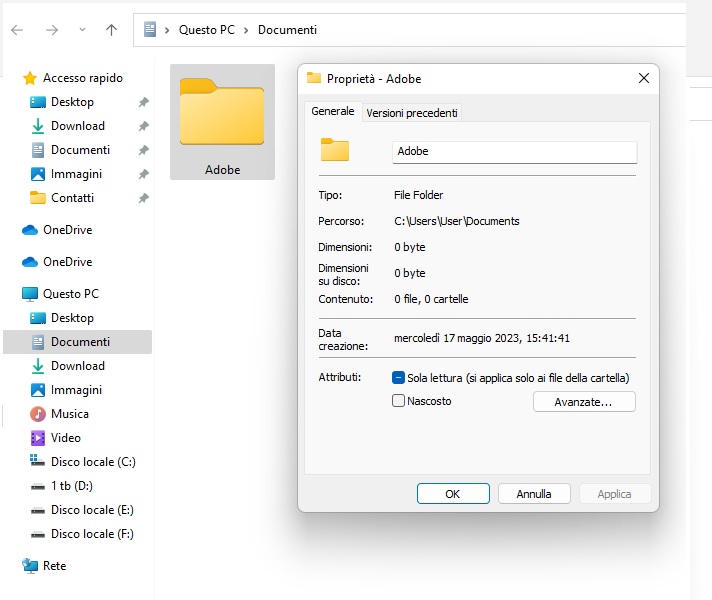Viewport: 712px width, 600px height.
Task: Click the address bar document icon
Action: point(150,30)
